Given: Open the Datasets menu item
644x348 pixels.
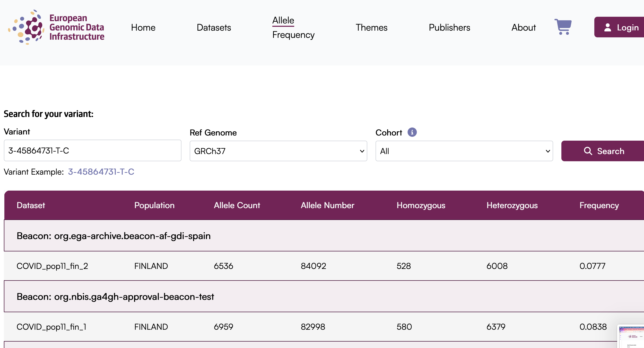Looking at the screenshot, I should [214, 28].
